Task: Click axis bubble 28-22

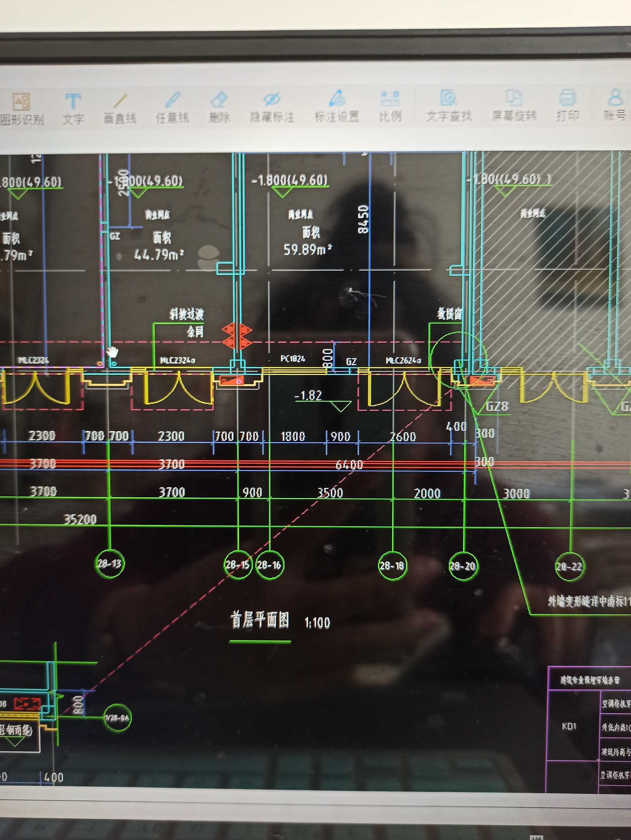Action: pos(570,567)
